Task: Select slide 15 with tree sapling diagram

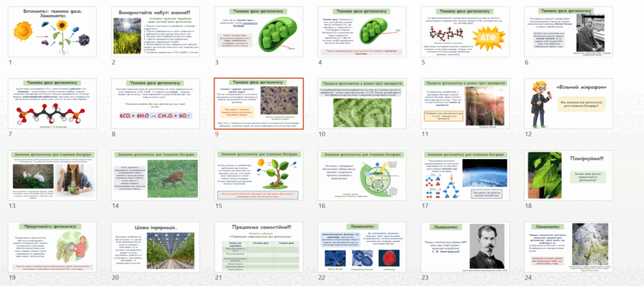Action: click(x=259, y=175)
